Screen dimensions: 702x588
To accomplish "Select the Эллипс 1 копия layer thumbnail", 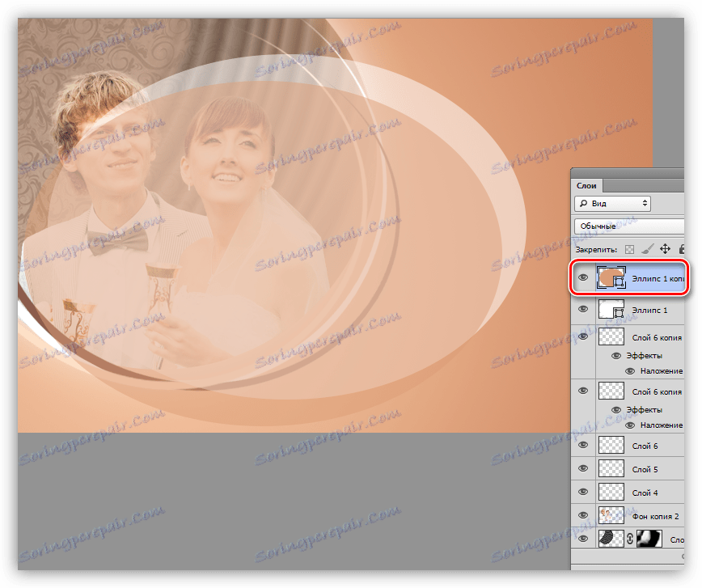I will [x=611, y=277].
